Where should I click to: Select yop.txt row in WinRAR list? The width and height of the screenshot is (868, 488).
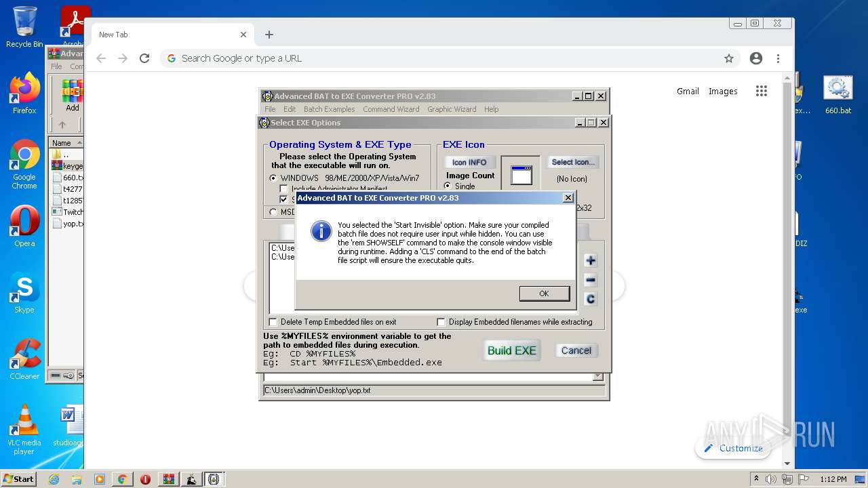tap(67, 224)
